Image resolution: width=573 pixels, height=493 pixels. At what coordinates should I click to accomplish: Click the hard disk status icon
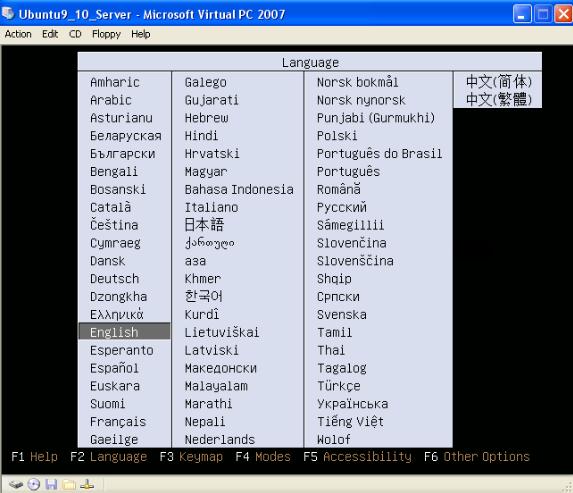tap(16, 485)
